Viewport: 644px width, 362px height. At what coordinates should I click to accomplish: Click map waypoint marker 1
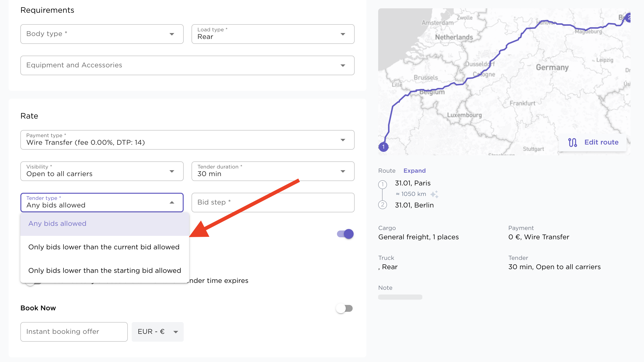383,147
